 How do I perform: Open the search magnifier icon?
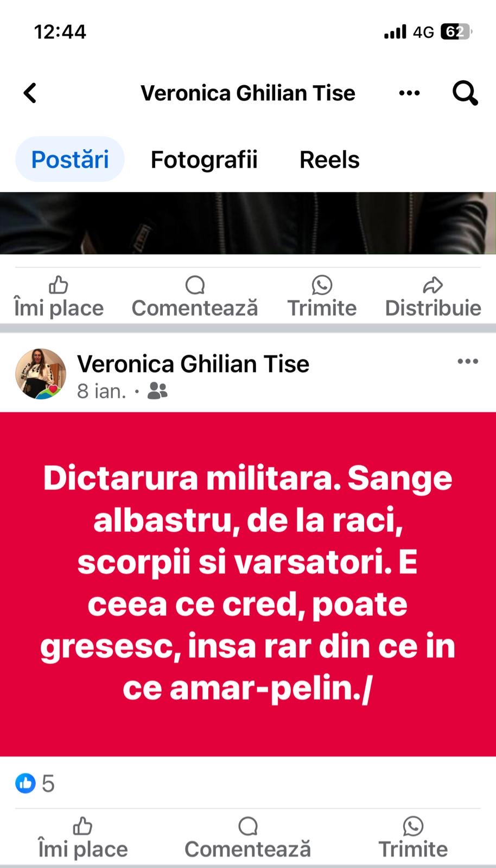[465, 93]
